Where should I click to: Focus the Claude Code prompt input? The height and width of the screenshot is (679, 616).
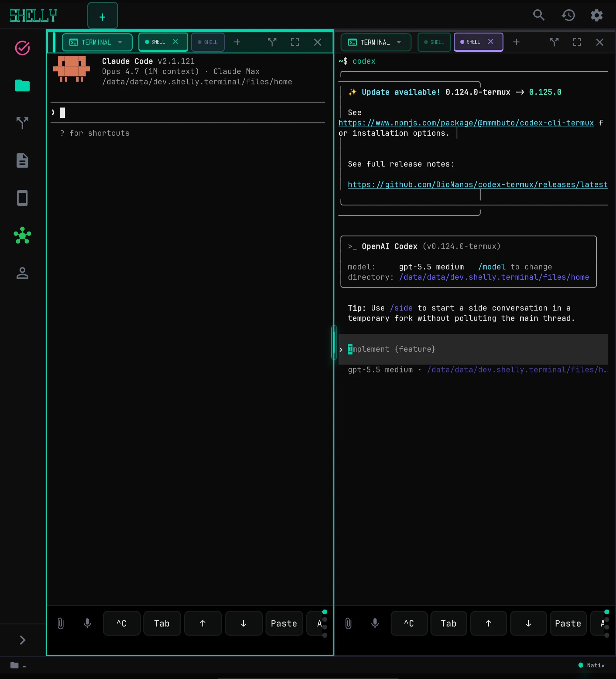188,112
